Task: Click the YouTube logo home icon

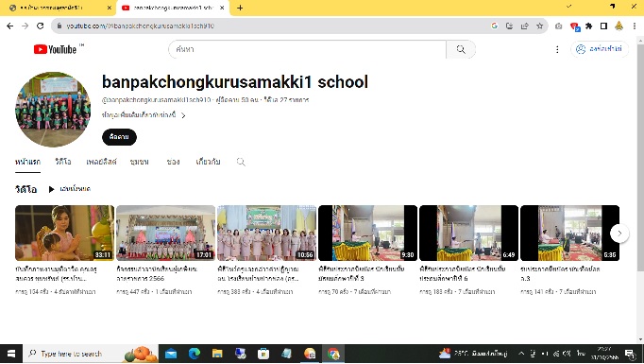Action: (55, 49)
